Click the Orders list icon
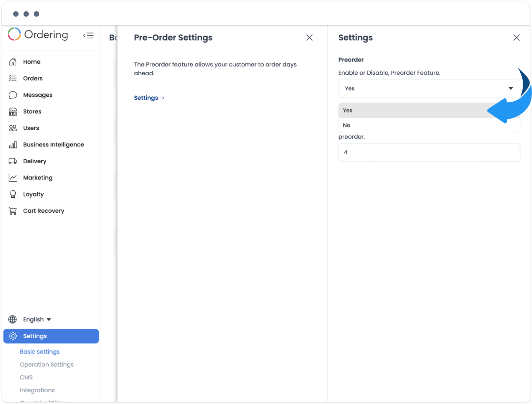532x404 pixels. pyautogui.click(x=13, y=79)
